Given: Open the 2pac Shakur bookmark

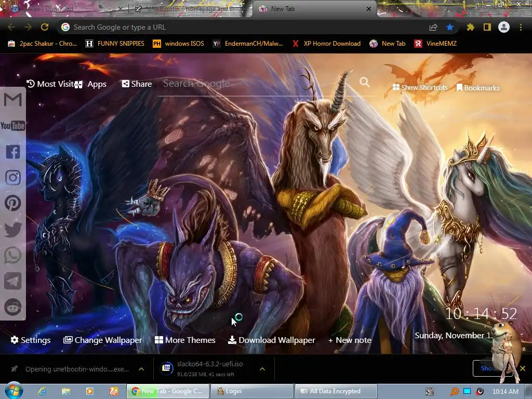Looking at the screenshot, I should (x=43, y=44).
